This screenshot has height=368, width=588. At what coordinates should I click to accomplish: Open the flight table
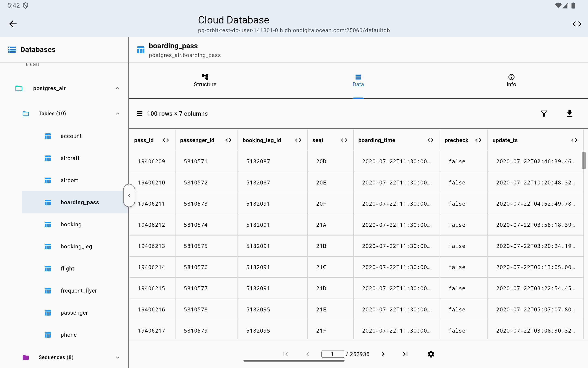[75, 269]
